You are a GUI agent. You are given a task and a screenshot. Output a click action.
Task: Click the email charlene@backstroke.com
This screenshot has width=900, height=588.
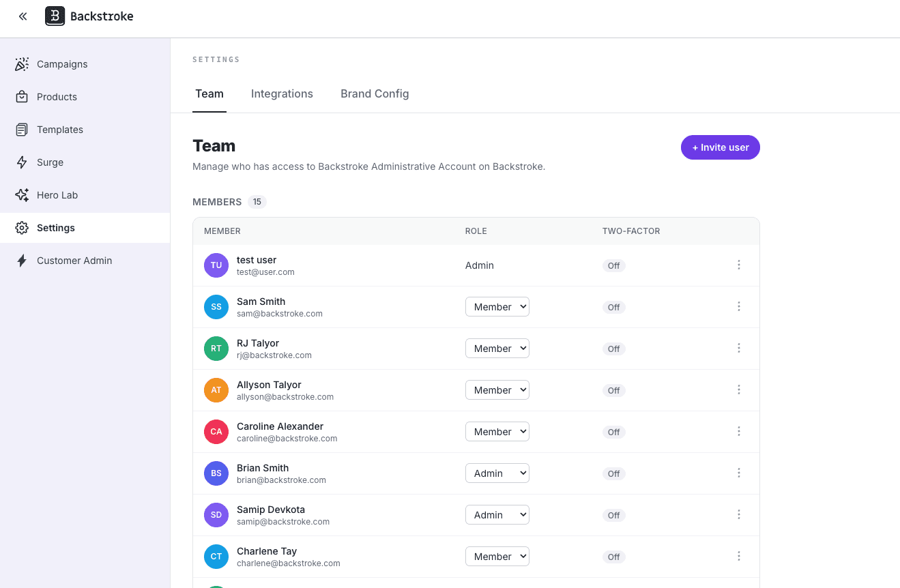click(x=289, y=563)
